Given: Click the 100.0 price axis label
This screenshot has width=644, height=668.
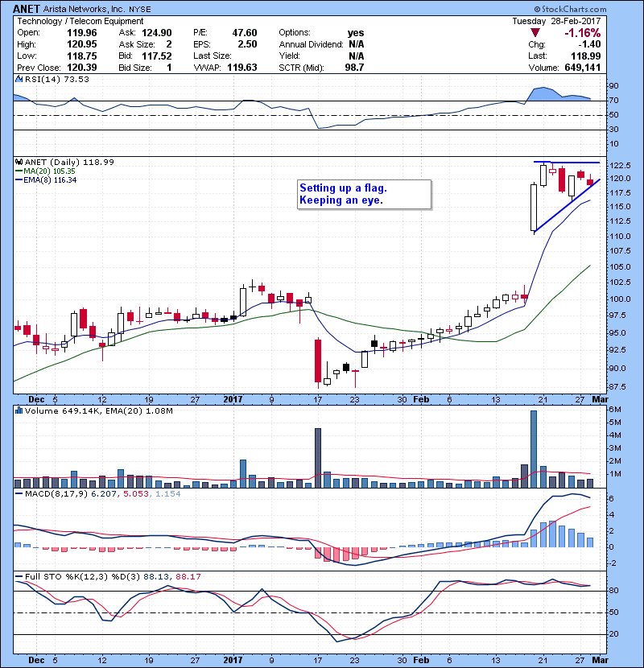Looking at the screenshot, I should 620,299.
